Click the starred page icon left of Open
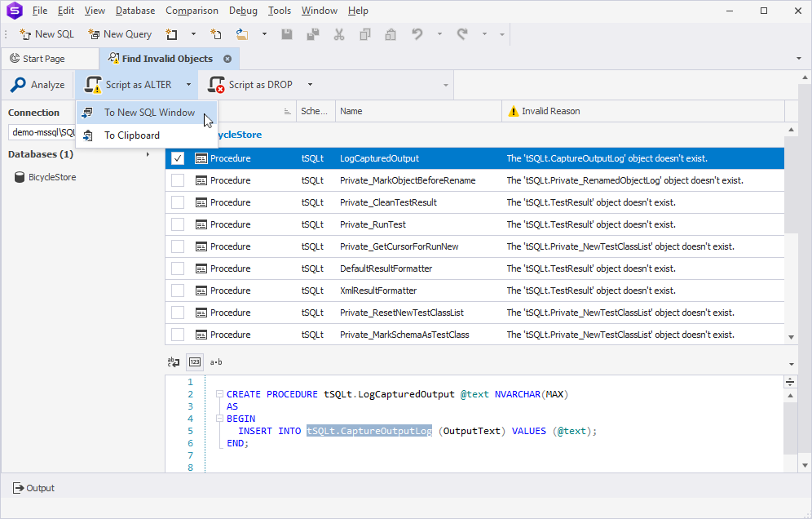This screenshot has width=812, height=519. 216,34
